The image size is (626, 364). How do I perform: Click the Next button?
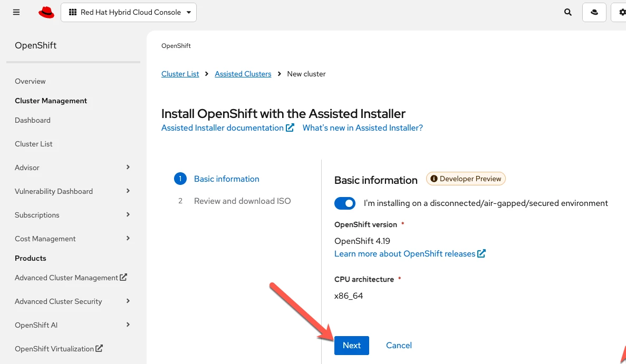pyautogui.click(x=352, y=345)
